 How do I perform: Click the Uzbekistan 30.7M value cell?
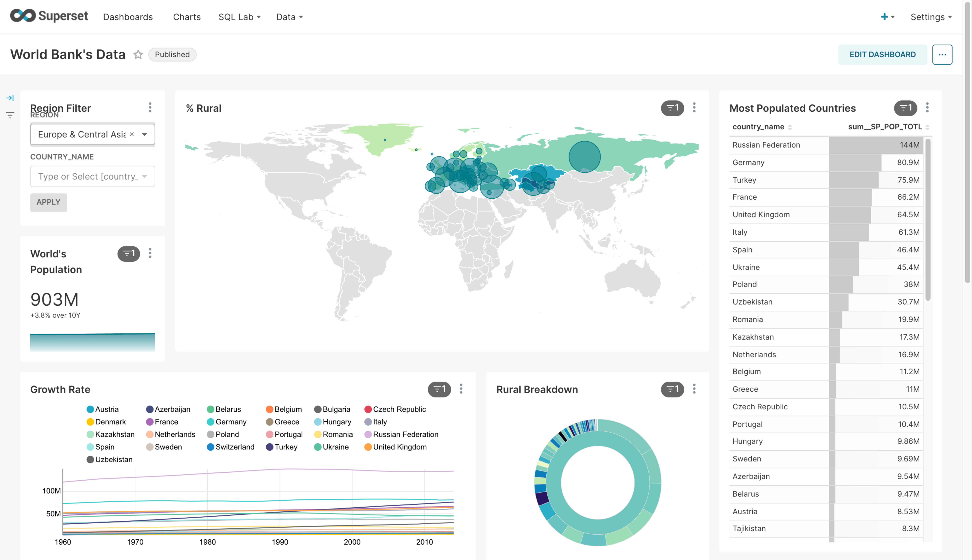tap(876, 302)
